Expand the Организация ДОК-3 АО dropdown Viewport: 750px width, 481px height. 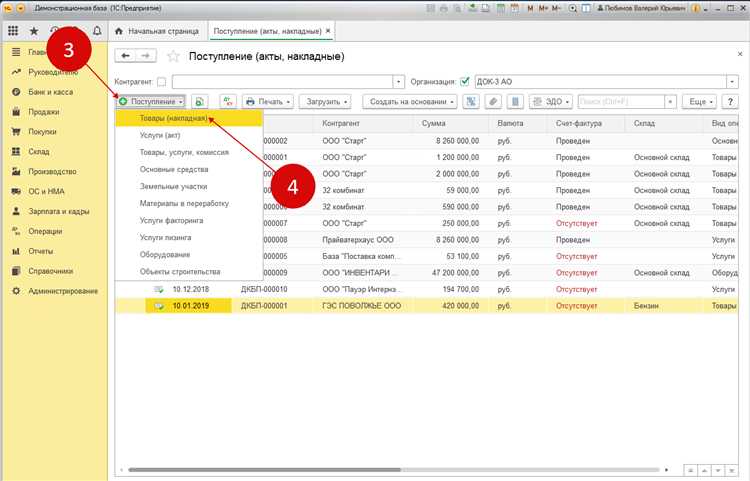[732, 81]
